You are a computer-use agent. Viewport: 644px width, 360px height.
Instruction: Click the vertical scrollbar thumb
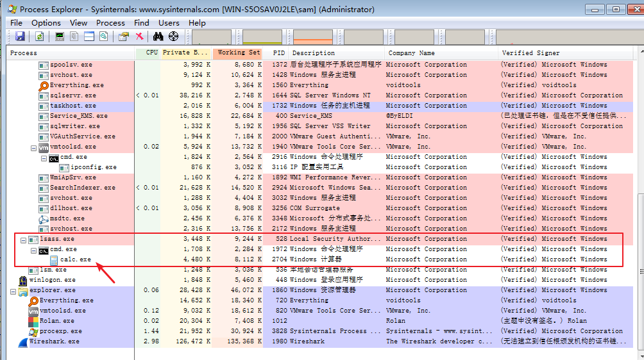click(x=641, y=272)
